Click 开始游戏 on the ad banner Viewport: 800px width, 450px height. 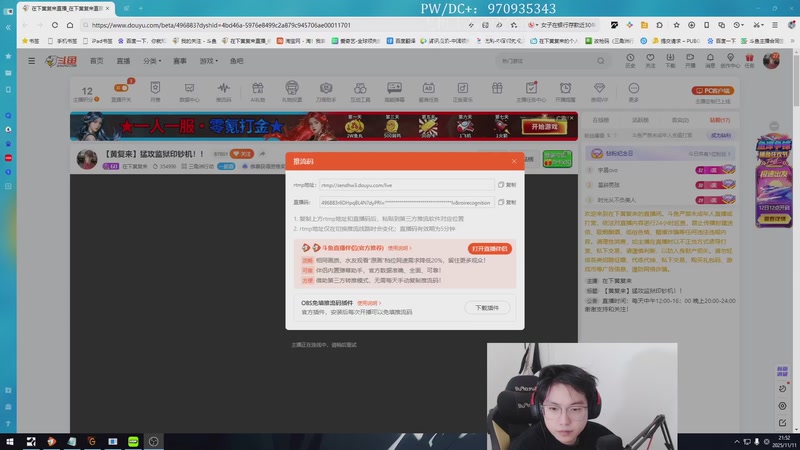click(544, 127)
